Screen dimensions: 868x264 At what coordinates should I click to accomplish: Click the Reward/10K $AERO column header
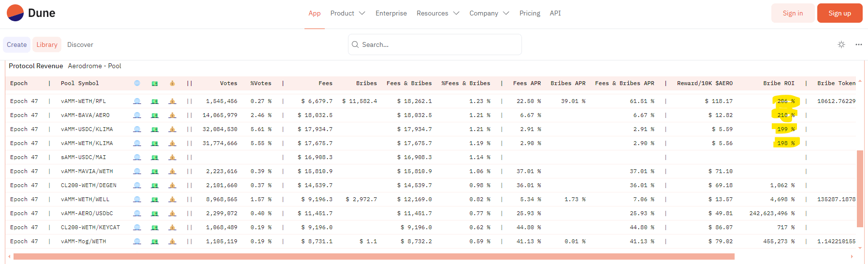(705, 83)
